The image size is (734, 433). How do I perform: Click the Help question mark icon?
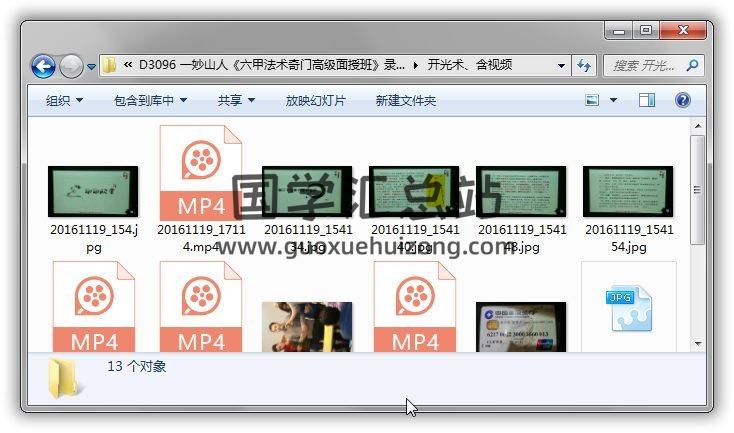tap(683, 100)
